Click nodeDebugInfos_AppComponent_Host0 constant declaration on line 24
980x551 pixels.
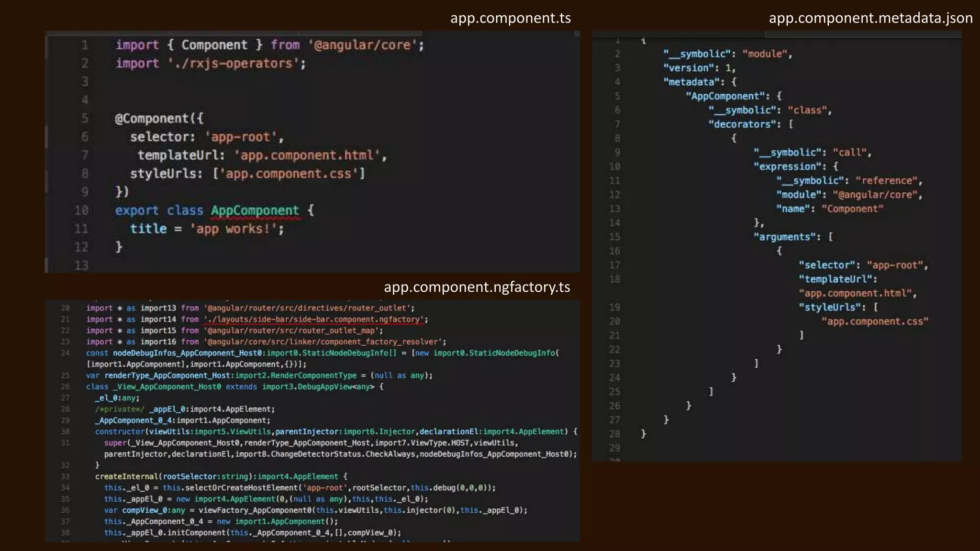click(188, 353)
